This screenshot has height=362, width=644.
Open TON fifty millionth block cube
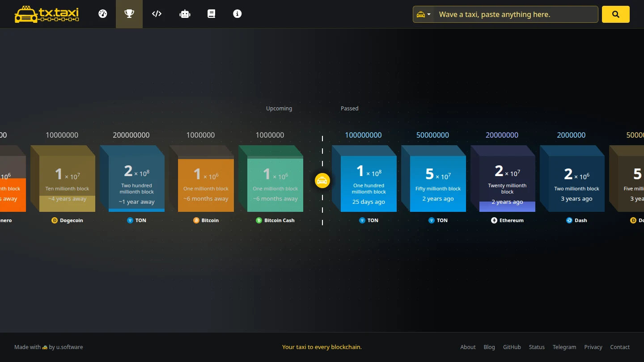[x=433, y=179]
